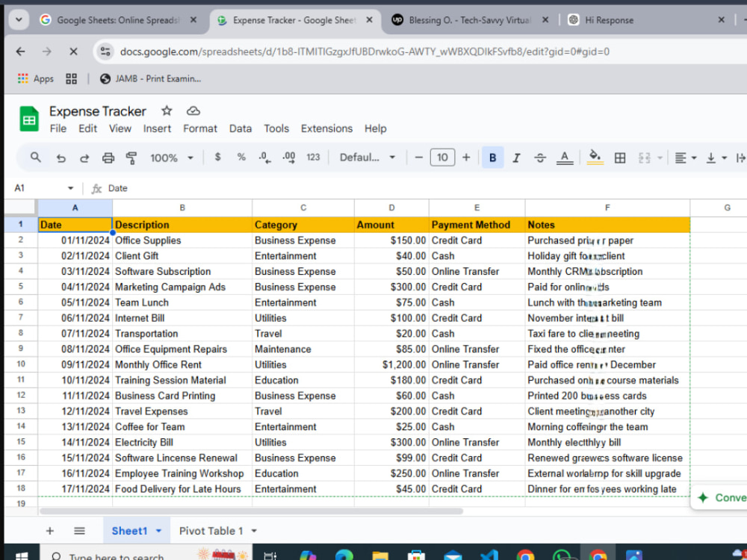Open Sheet1 tab options arrow
This screenshot has height=560, width=747.
click(158, 530)
